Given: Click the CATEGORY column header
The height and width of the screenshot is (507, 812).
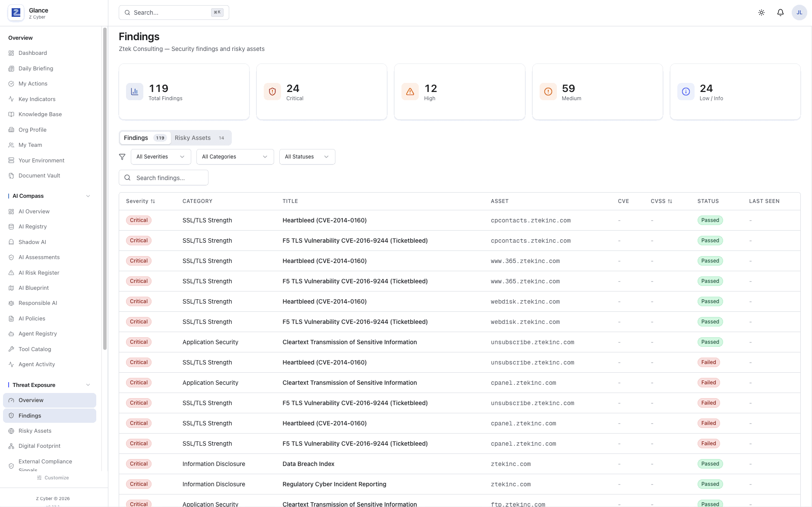Looking at the screenshot, I should (197, 201).
